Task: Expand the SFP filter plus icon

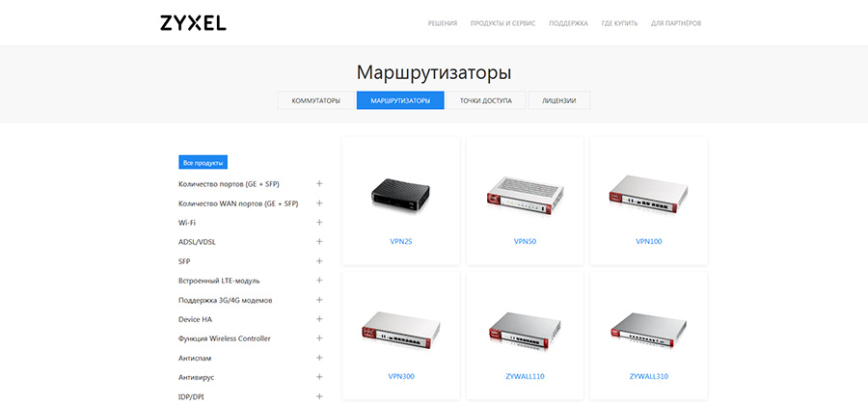Action: click(x=319, y=260)
